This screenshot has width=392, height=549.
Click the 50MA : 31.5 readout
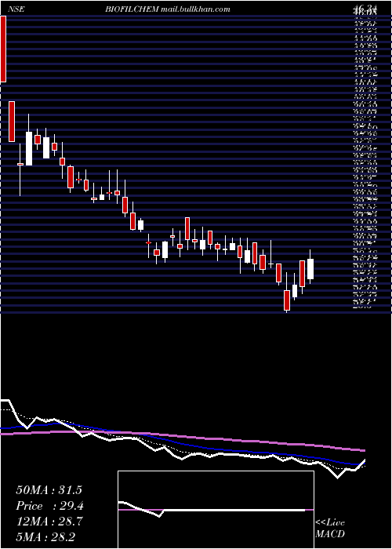tap(49, 490)
